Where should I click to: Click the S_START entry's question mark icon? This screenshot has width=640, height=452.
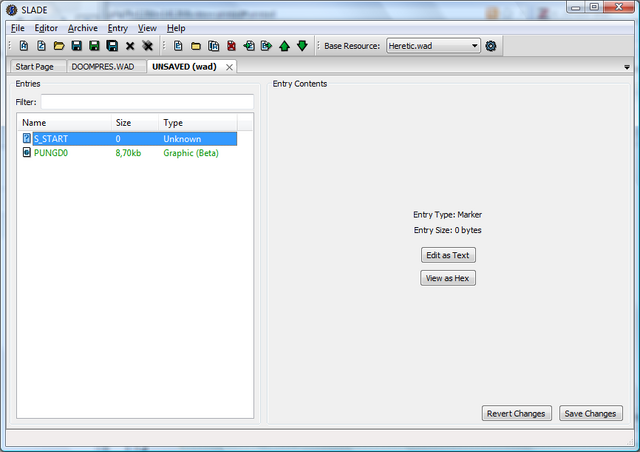point(27,138)
